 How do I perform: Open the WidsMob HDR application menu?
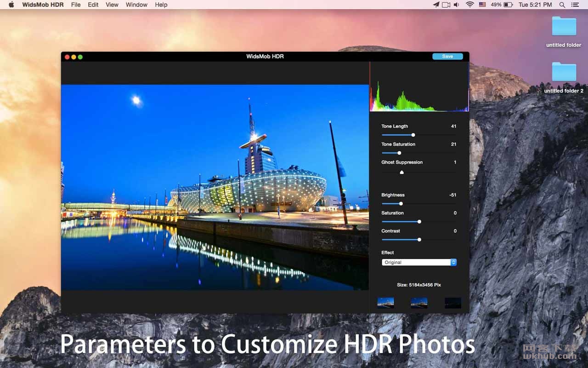pyautogui.click(x=43, y=5)
